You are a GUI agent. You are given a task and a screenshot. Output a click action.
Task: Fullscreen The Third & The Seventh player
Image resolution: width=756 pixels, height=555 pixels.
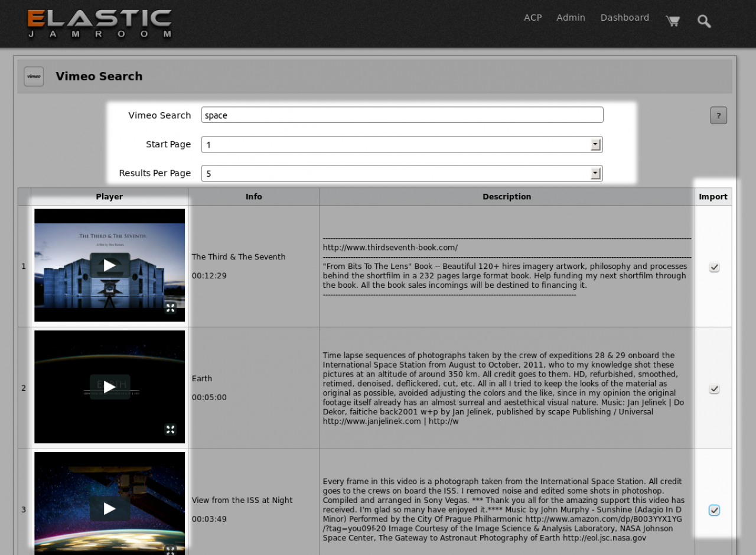click(x=170, y=308)
